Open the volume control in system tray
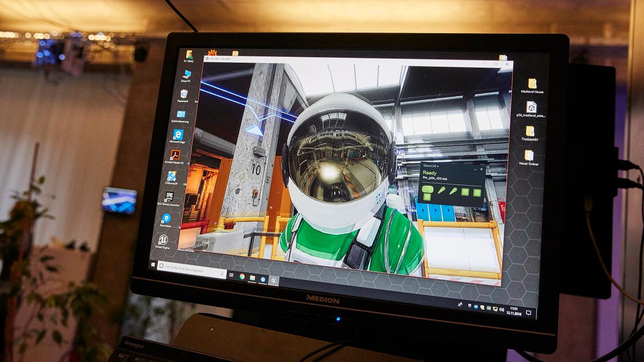The height and width of the screenshot is (362, 644). [x=502, y=310]
